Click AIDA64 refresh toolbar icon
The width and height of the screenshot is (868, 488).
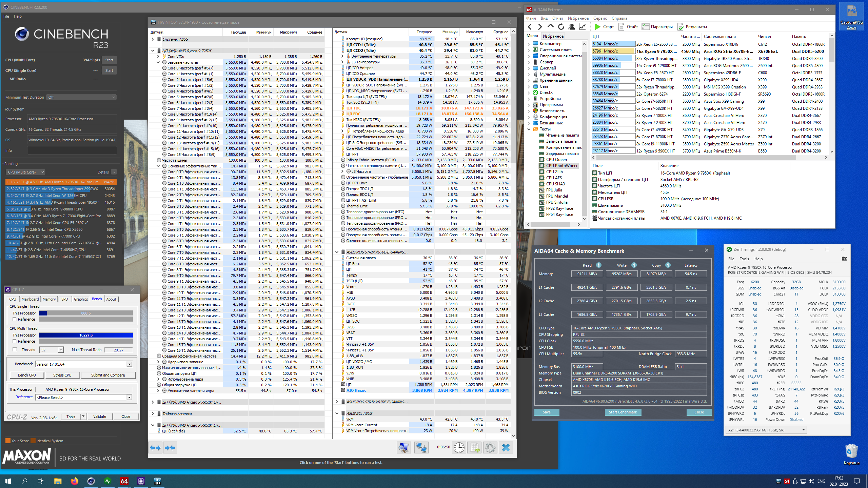point(561,27)
